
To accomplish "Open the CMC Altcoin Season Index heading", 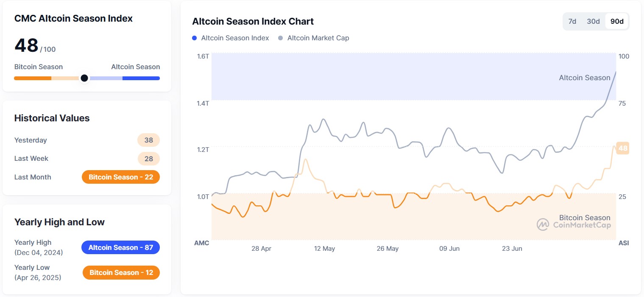I will pyautogui.click(x=73, y=18).
